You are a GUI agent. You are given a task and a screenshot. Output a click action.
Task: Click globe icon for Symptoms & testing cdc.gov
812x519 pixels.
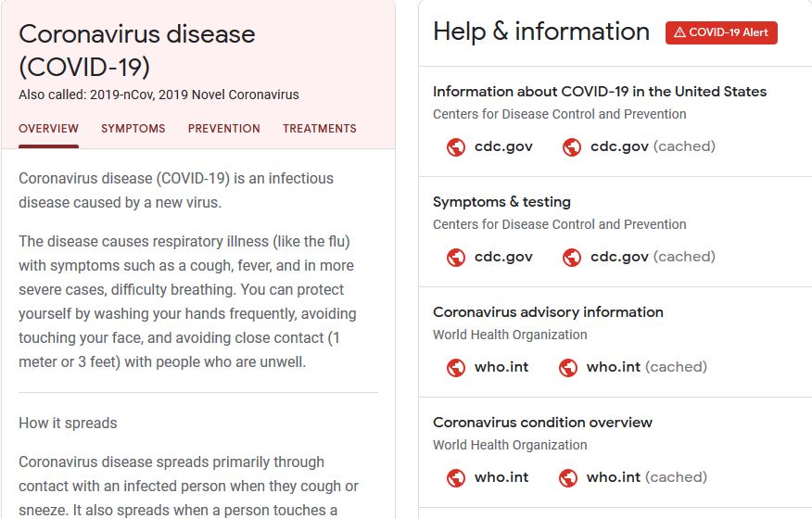[x=456, y=258]
